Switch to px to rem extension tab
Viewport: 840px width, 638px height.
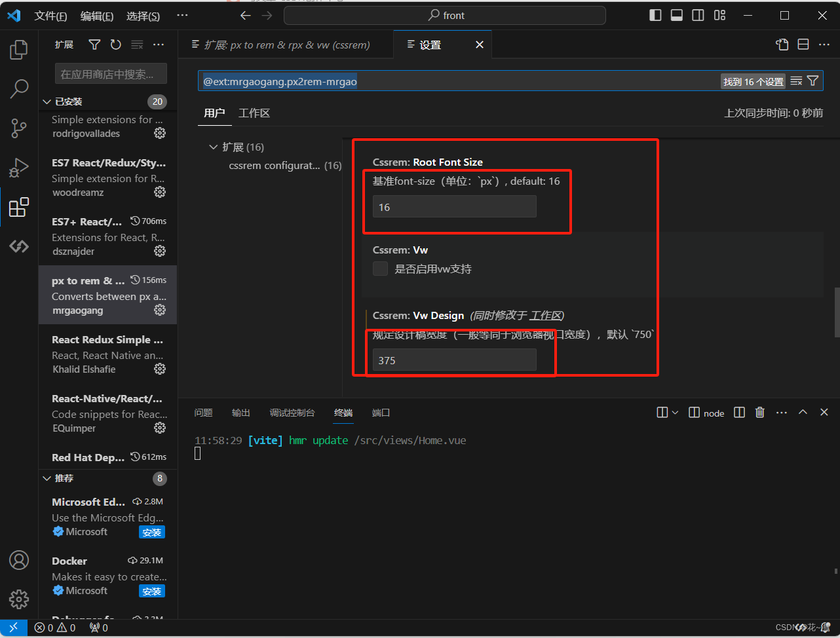pyautogui.click(x=286, y=45)
